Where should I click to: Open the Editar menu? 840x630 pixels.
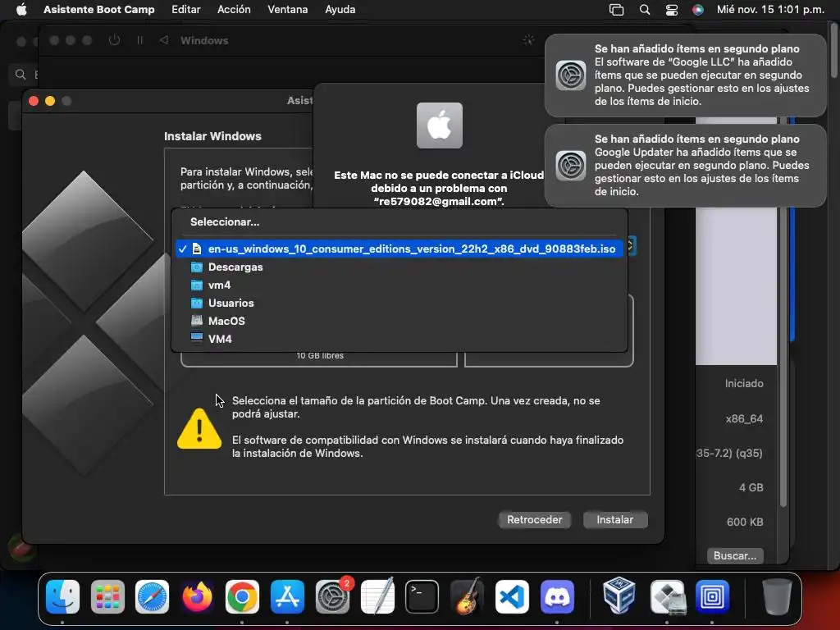pyautogui.click(x=186, y=9)
